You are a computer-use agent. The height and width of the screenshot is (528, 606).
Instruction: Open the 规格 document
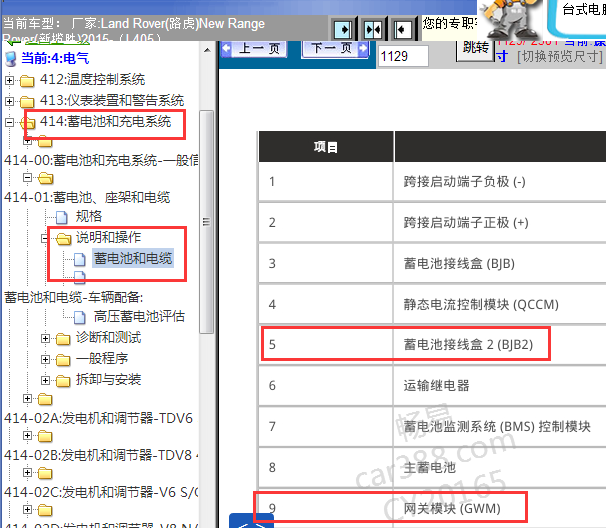(89, 216)
